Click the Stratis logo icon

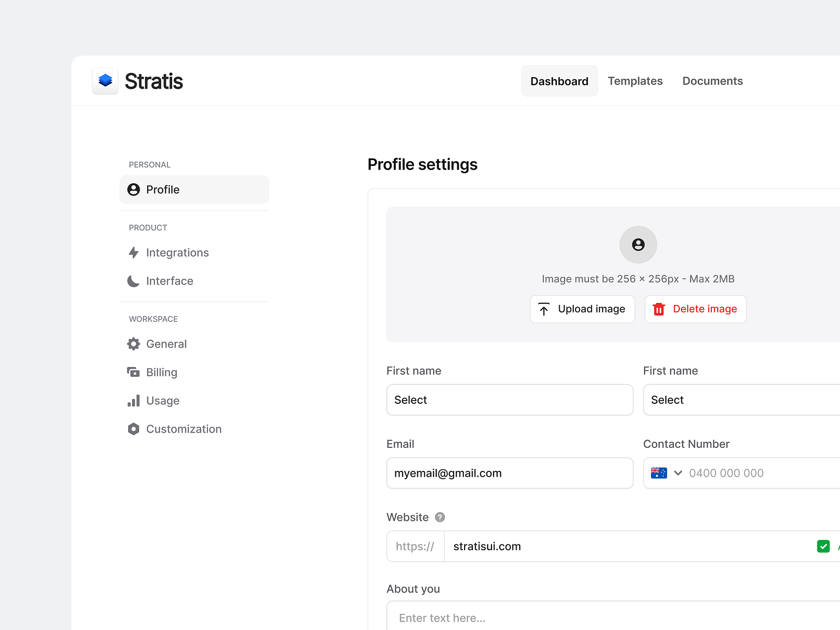(105, 81)
